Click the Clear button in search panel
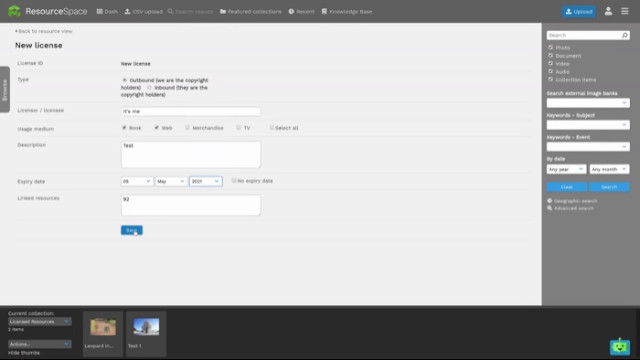The image size is (640, 360). [x=567, y=187]
